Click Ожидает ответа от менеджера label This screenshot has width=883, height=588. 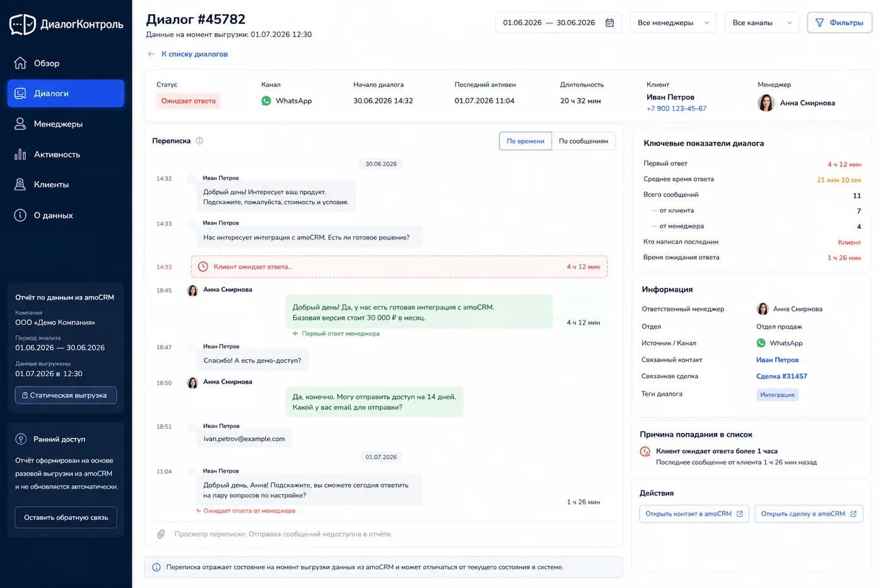click(249, 511)
